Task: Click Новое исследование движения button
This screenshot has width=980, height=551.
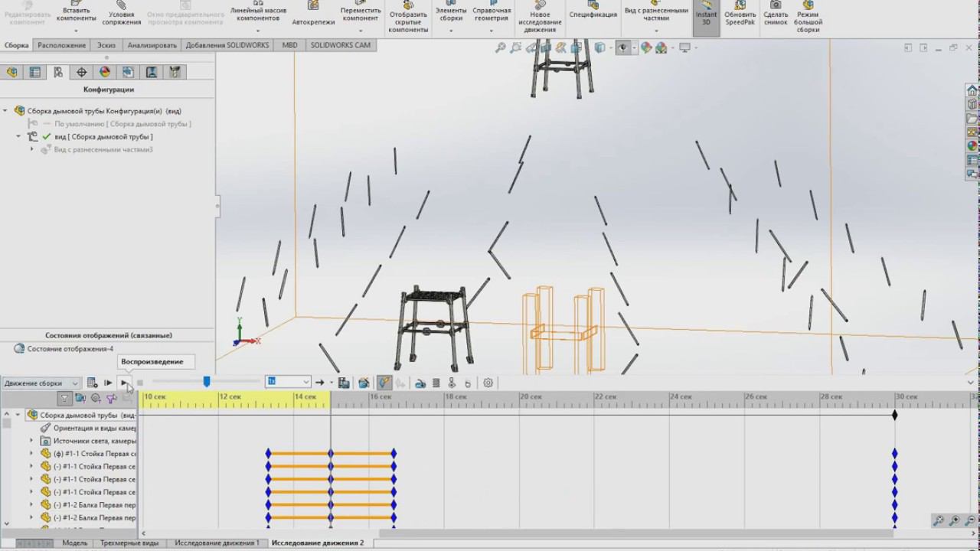Action: pyautogui.click(x=540, y=17)
